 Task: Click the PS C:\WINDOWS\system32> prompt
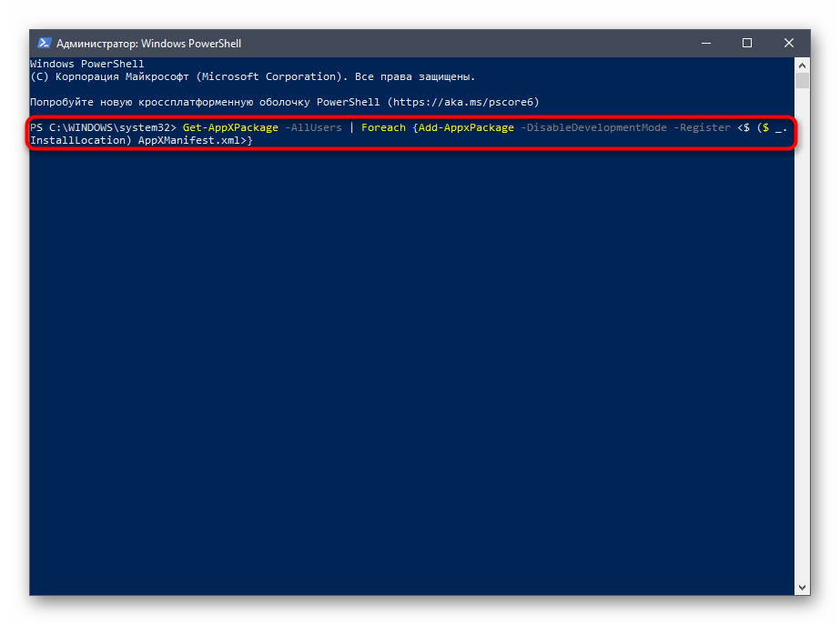point(103,127)
